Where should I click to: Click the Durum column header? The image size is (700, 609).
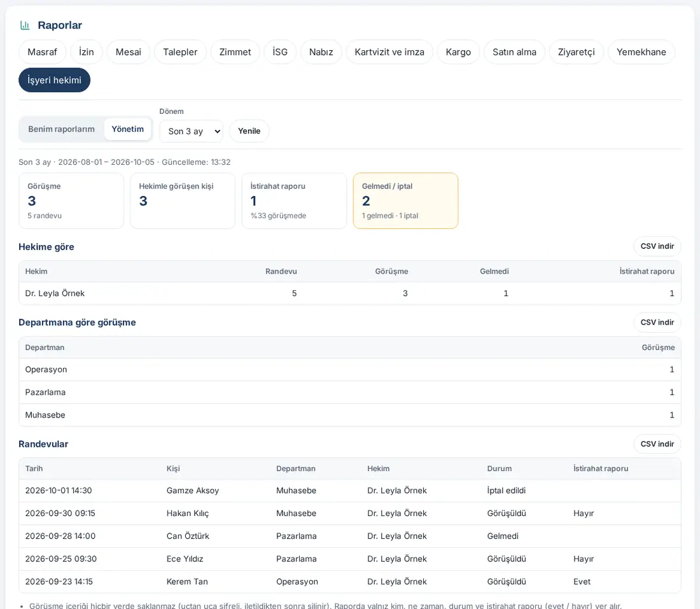click(499, 468)
